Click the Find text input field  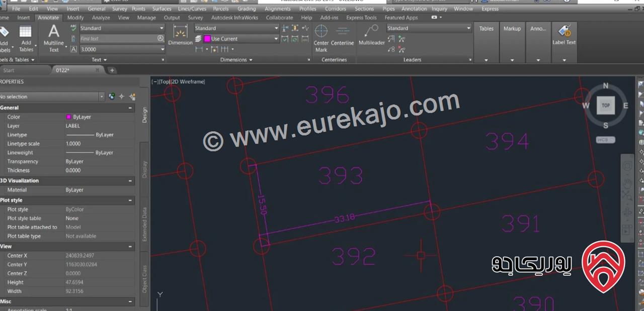tap(118, 38)
